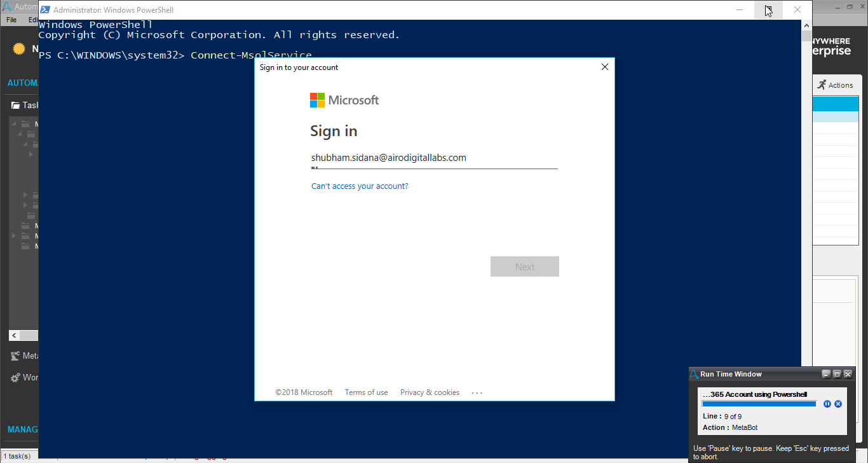The width and height of the screenshot is (868, 463).
Task: Click the email field in Sign in dialog
Action: coord(434,158)
